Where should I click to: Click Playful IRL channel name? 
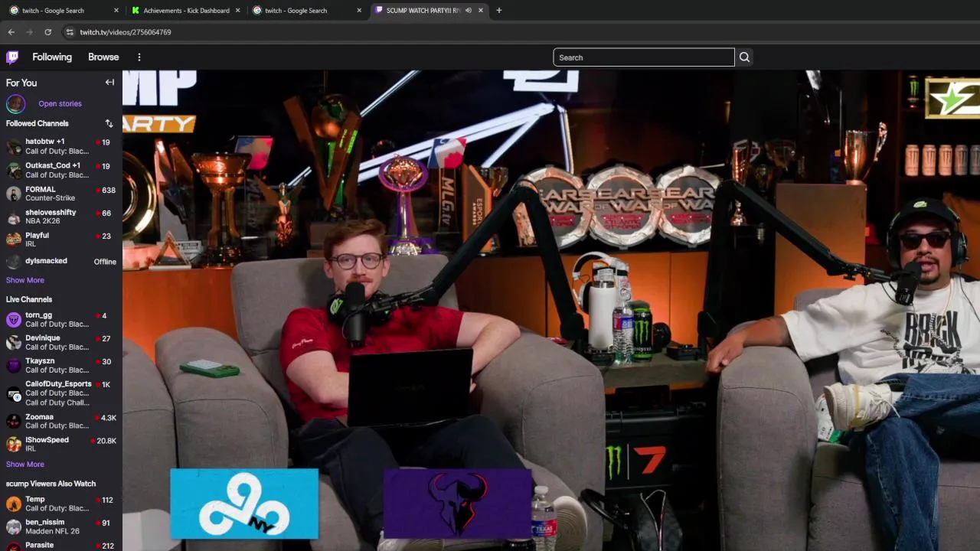click(x=37, y=236)
